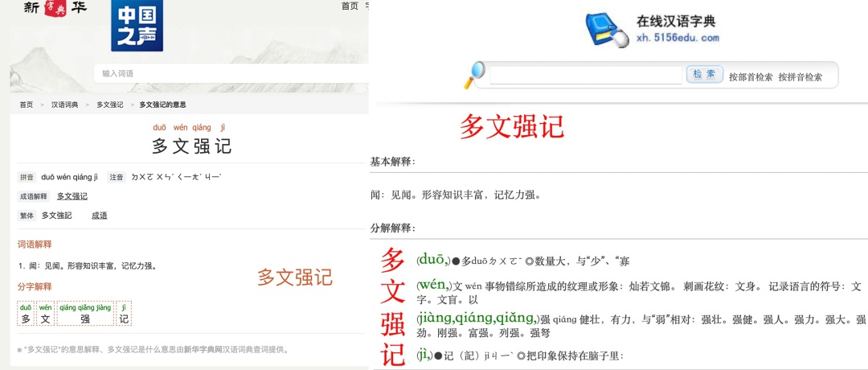Screen dimensions: 868x370
Task: Focus the 输入词语 search field
Action: [231, 74]
